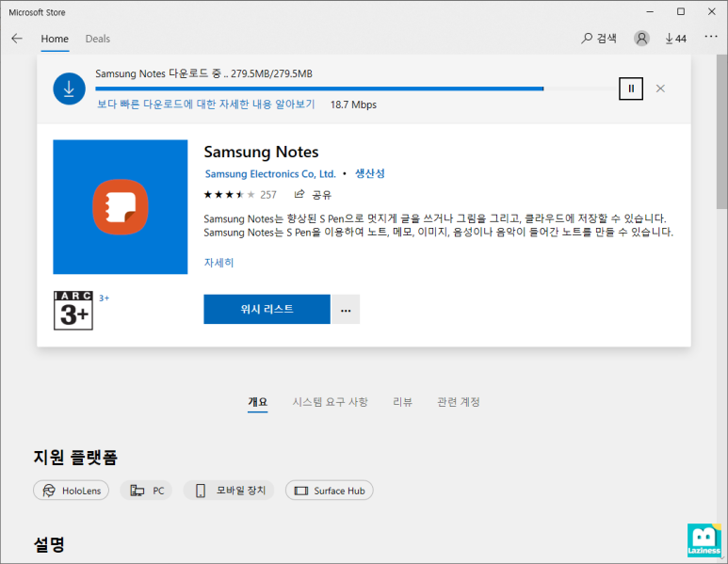Pause the Samsung Notes download
Screen dimensions: 728x564
630,89
